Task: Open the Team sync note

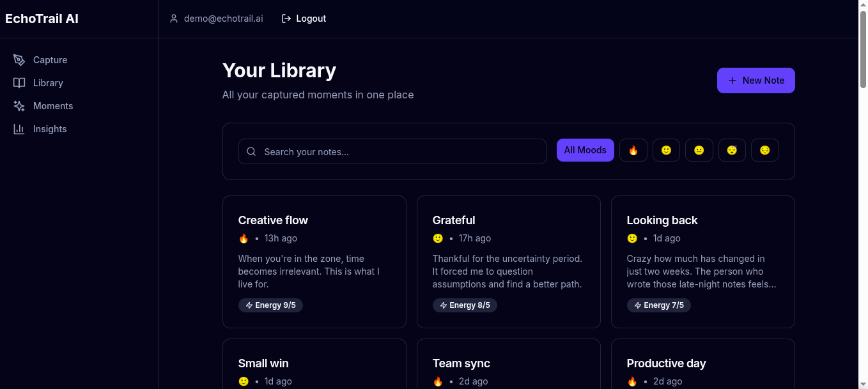Action: click(x=508, y=364)
